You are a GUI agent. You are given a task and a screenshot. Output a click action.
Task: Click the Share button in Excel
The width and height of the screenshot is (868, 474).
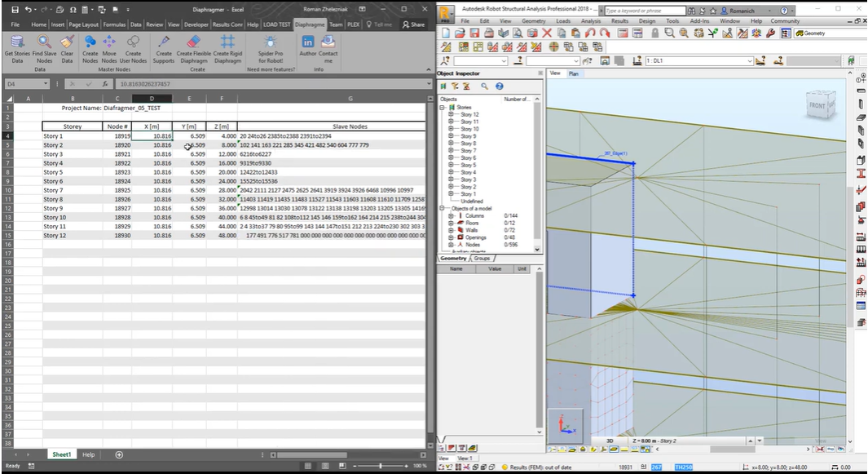pyautogui.click(x=413, y=24)
